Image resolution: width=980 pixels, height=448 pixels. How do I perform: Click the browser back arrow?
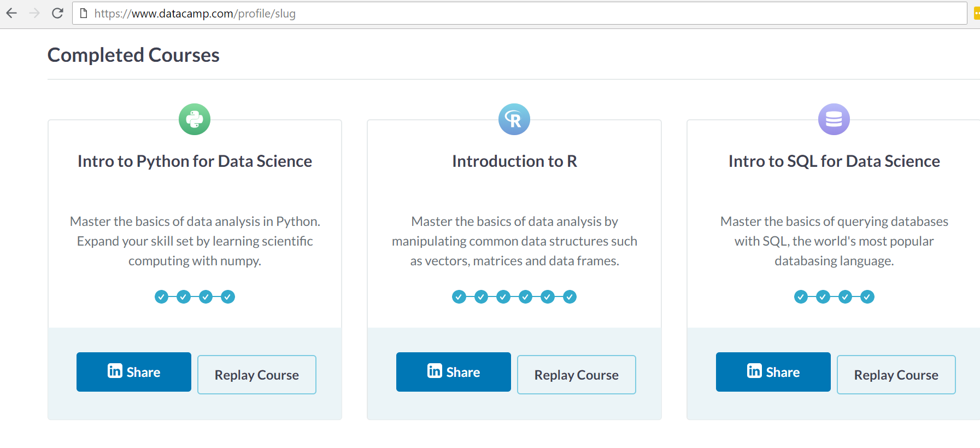(x=11, y=13)
